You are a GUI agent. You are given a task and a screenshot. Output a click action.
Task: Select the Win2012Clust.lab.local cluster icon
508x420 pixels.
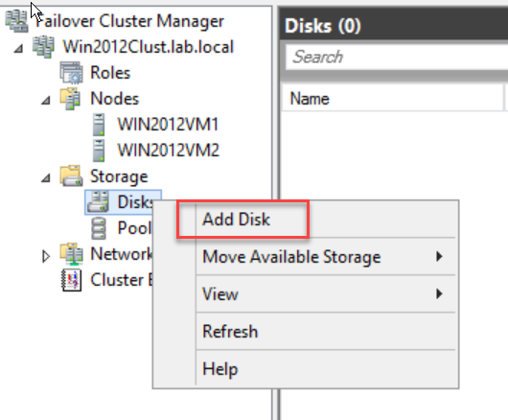click(43, 47)
